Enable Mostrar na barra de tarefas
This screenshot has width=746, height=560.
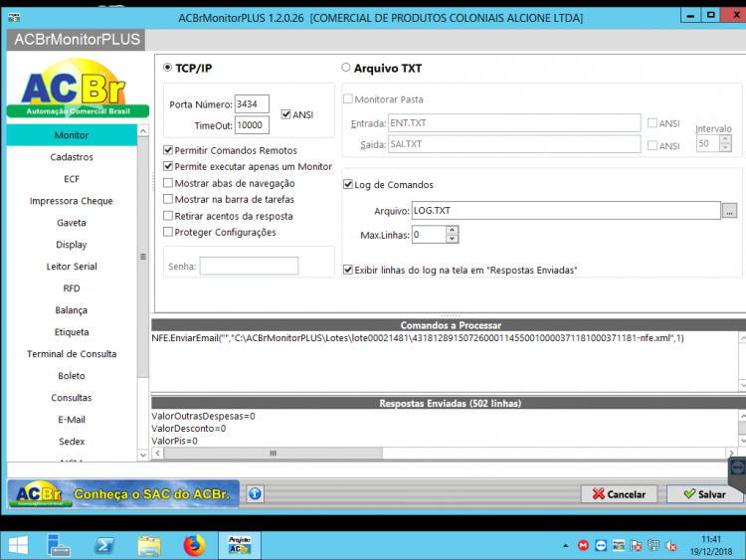pos(168,199)
